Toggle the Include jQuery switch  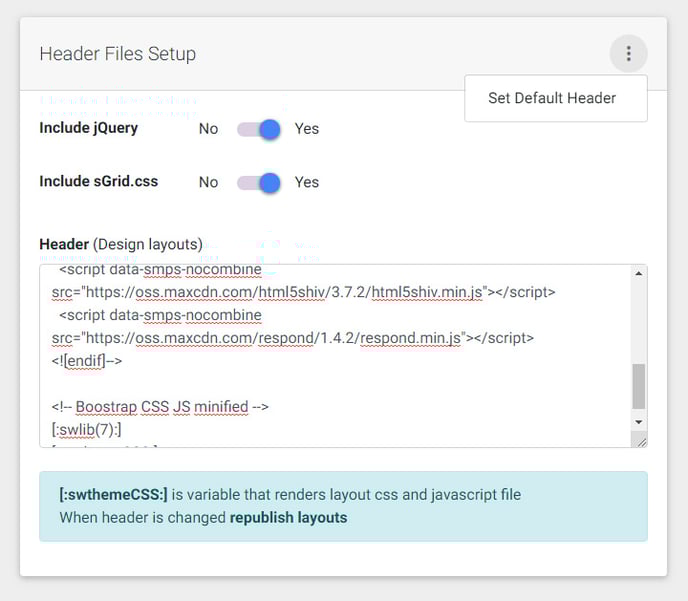259,129
